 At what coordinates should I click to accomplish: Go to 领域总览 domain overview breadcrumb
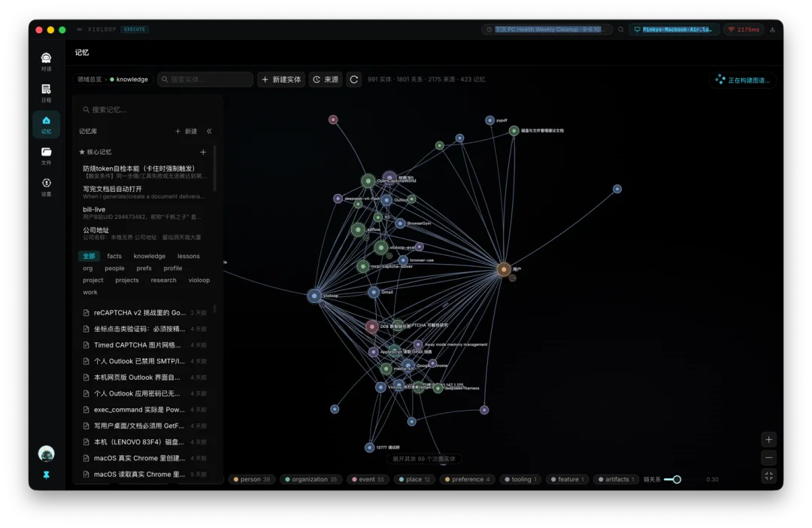[x=89, y=79]
